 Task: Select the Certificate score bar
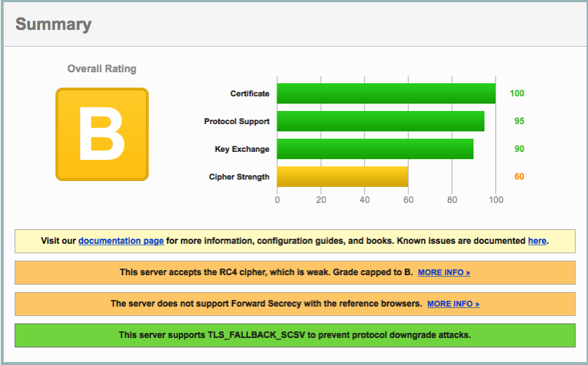coord(386,93)
